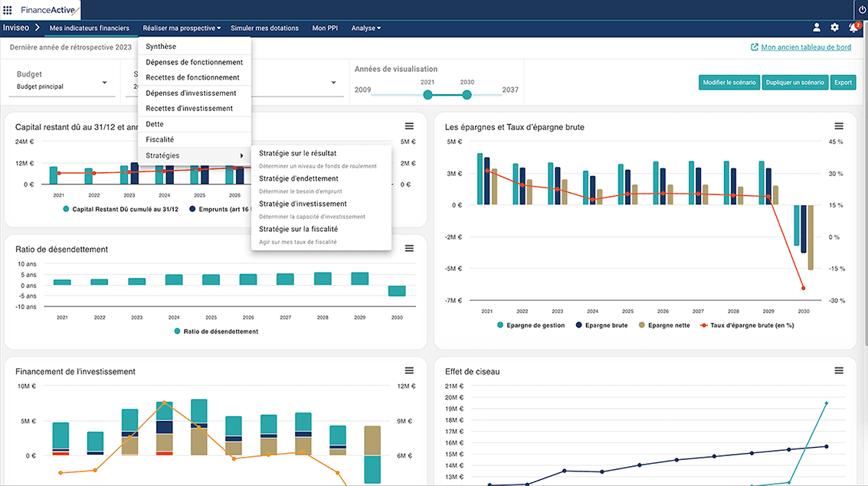Toggle Epargne nette legend series

(664, 325)
